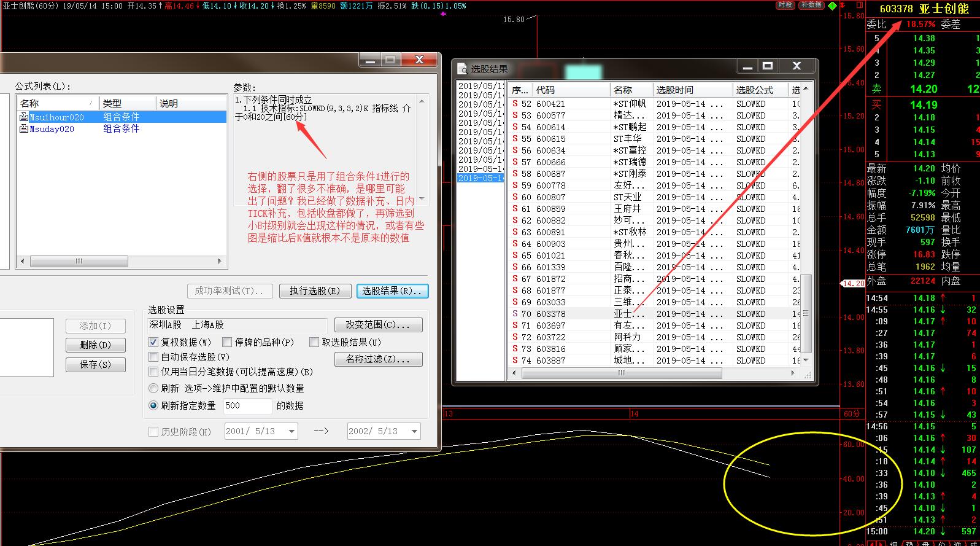
Task: Click the 改变范围(C)... button
Action: [x=379, y=324]
